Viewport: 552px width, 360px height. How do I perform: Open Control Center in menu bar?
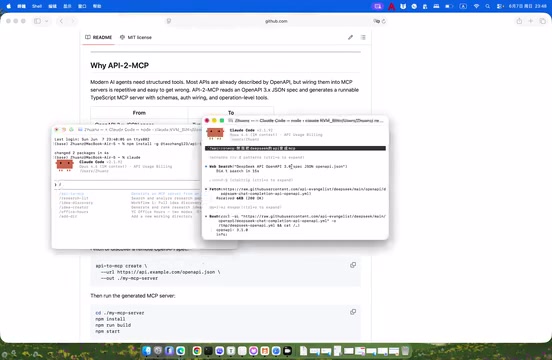500,6
